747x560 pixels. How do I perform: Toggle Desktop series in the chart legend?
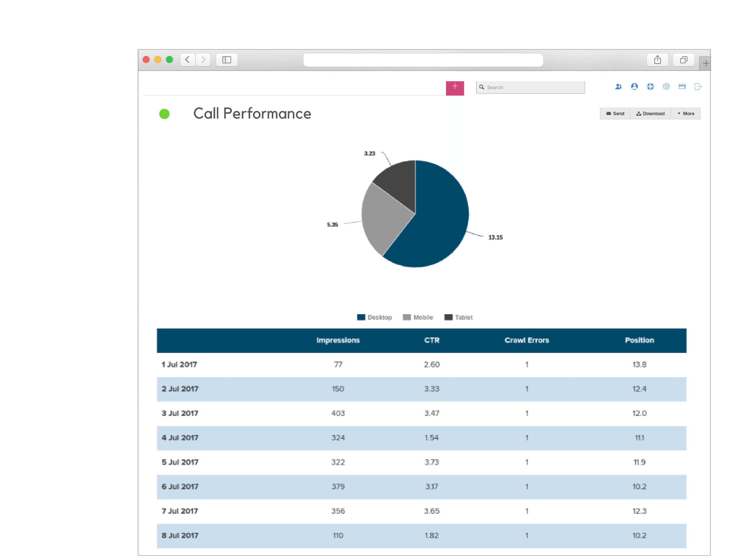[x=375, y=317]
